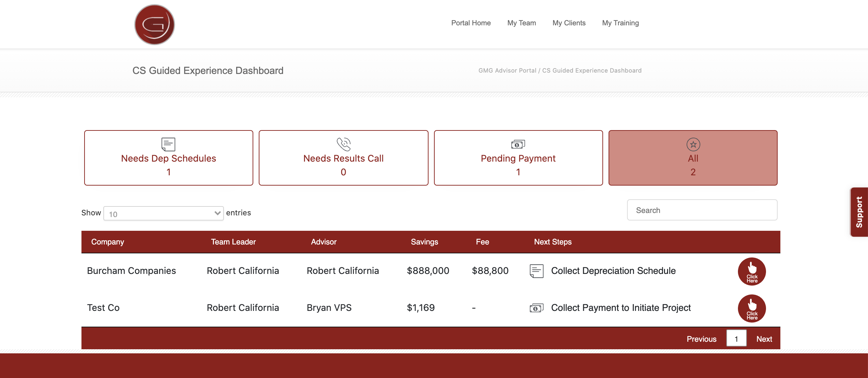The height and width of the screenshot is (378, 868).
Task: Go to My Clients in navigation
Action: click(x=569, y=23)
